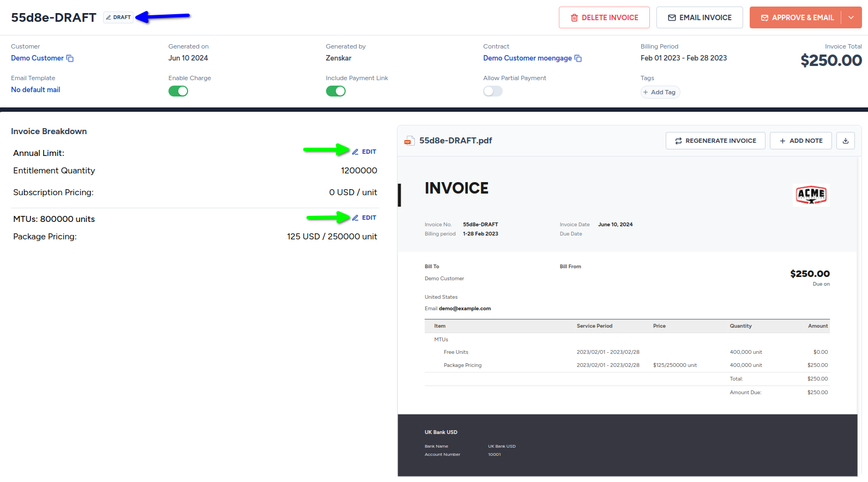
Task: Click the Delete Invoice button
Action: (x=604, y=17)
